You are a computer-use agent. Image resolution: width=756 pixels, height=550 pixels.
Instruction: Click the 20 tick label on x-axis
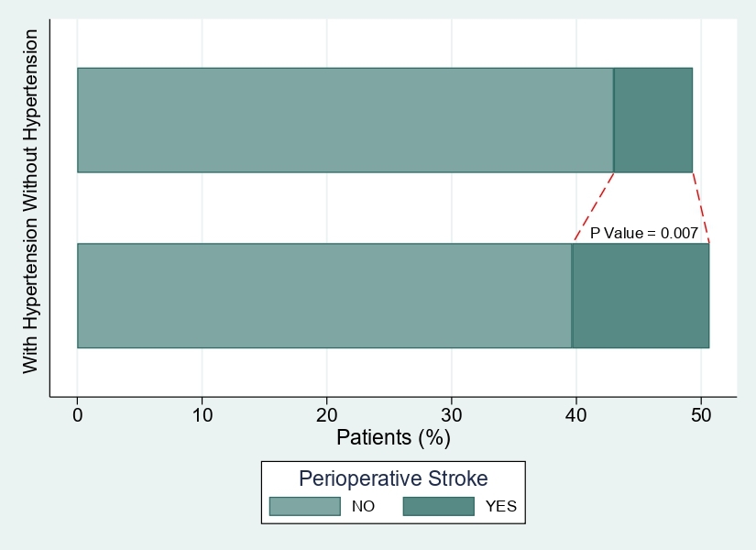327,415
